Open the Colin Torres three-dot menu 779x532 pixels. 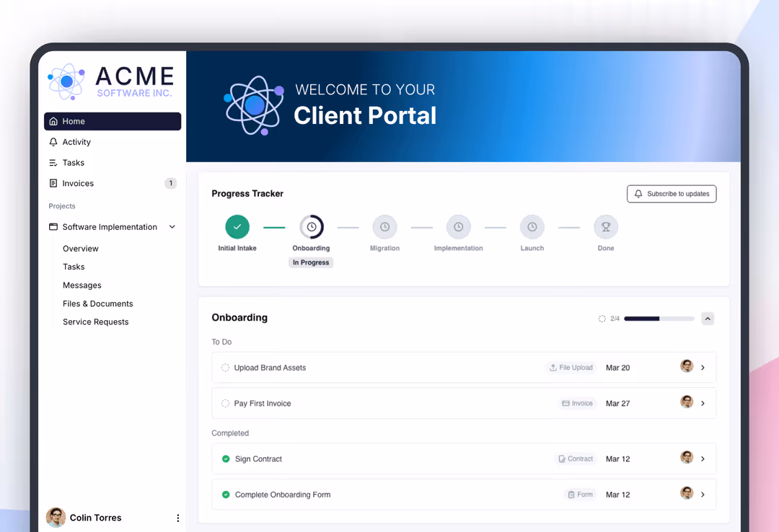178,518
